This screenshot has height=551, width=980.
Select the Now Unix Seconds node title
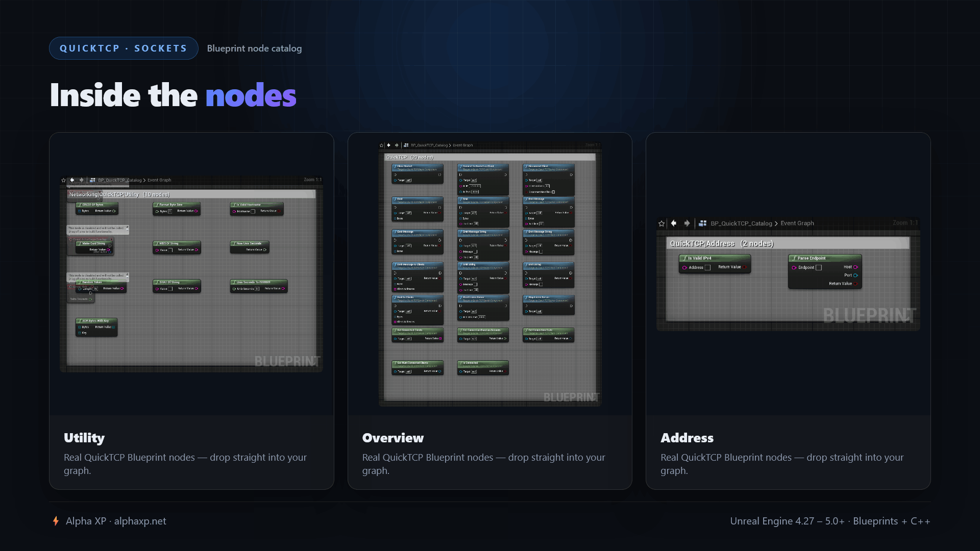[x=249, y=243]
